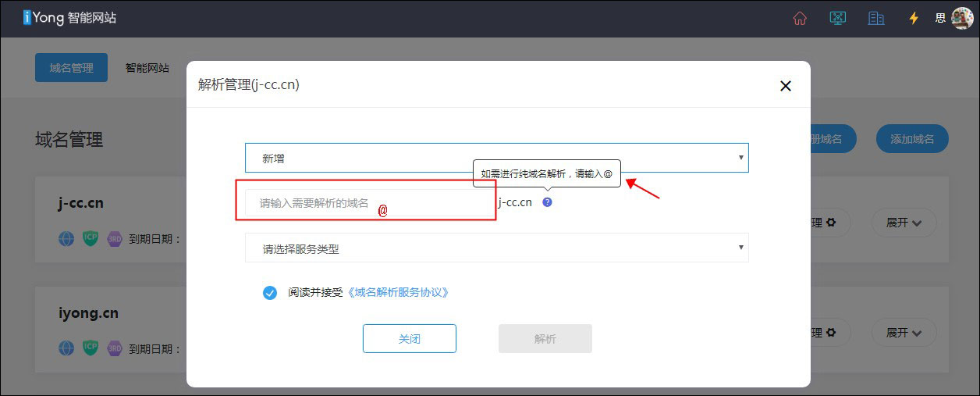Click the 关闭 button in dialog

(409, 339)
